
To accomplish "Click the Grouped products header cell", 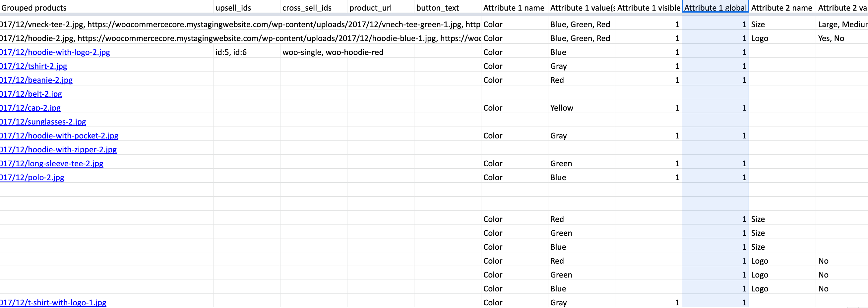I will click(x=34, y=8).
